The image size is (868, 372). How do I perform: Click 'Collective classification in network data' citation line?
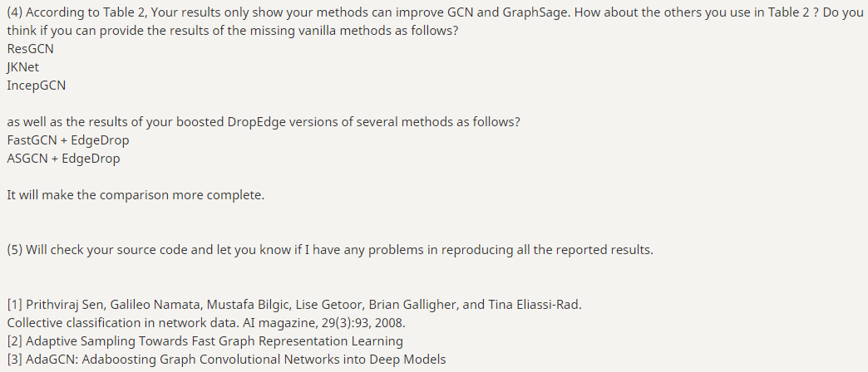(206, 322)
